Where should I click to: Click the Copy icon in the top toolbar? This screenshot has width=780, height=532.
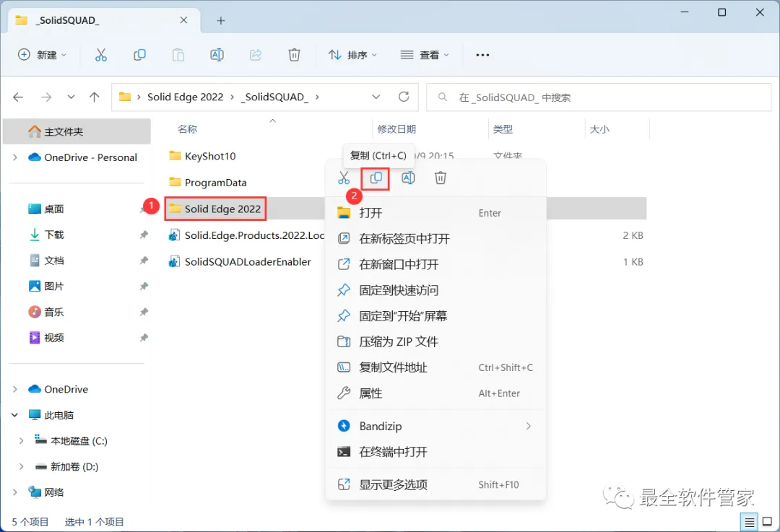pos(140,55)
